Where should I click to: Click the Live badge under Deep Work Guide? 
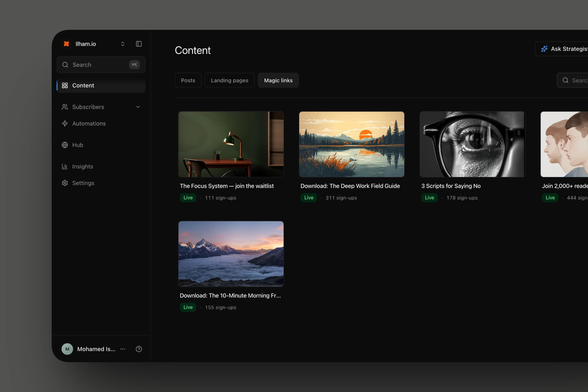pos(309,198)
